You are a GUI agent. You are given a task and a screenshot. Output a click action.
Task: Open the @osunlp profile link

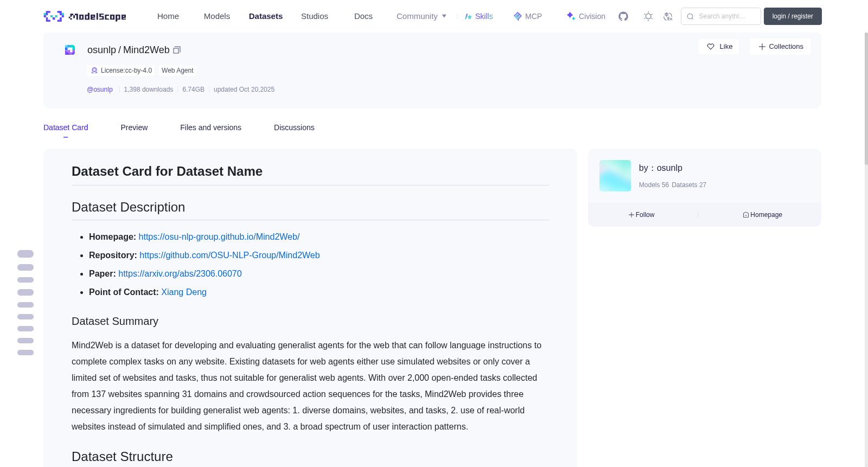pos(100,89)
